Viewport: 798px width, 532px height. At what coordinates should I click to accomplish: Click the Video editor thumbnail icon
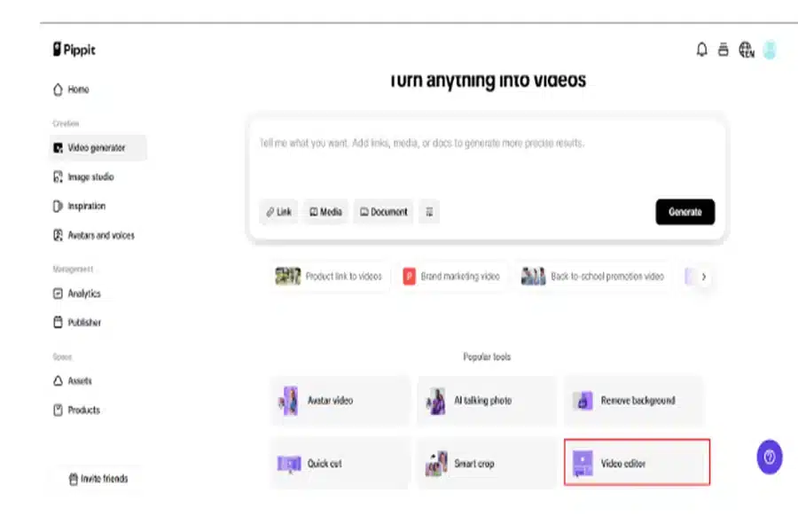pyautogui.click(x=583, y=463)
